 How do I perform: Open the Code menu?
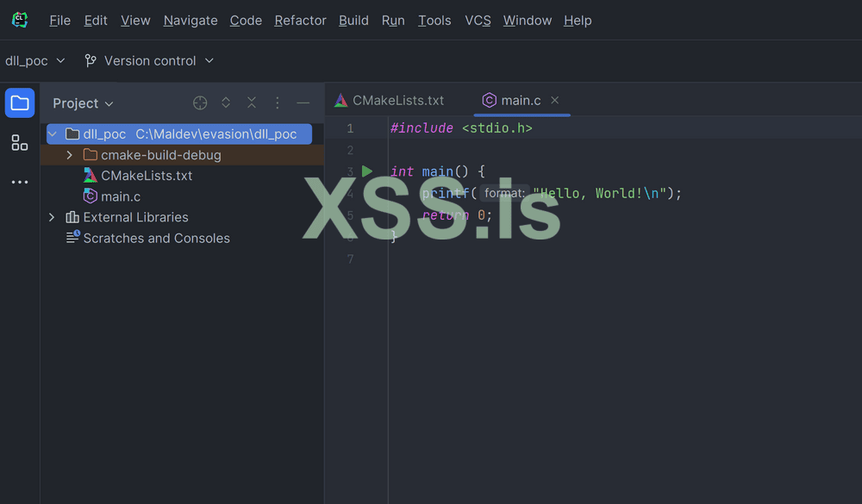tap(246, 21)
